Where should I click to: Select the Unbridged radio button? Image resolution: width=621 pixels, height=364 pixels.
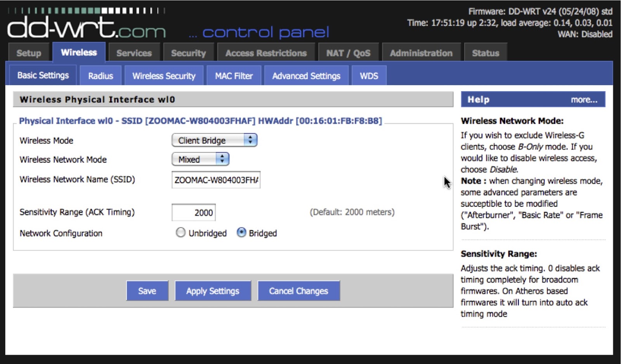coord(180,232)
